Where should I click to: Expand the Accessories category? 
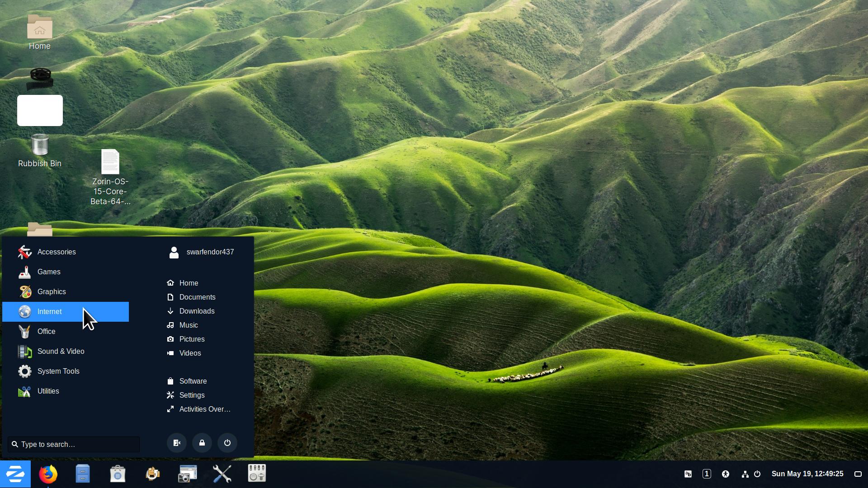point(57,252)
